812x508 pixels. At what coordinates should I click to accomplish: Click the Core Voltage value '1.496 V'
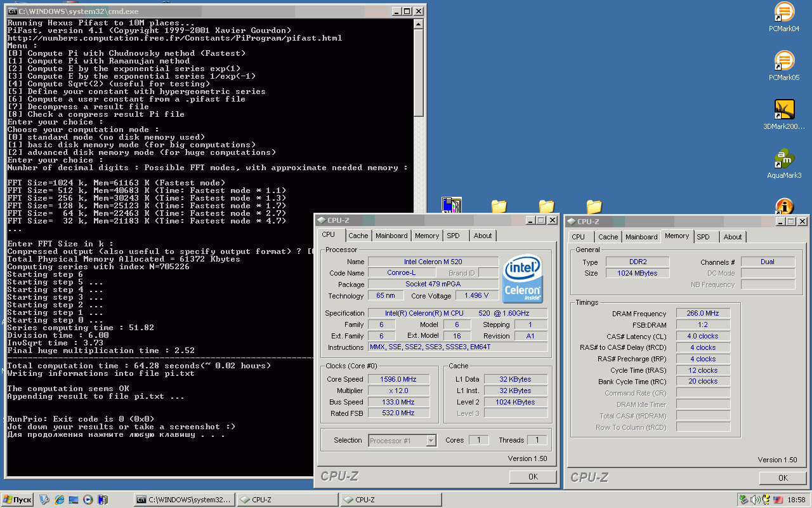(476, 296)
